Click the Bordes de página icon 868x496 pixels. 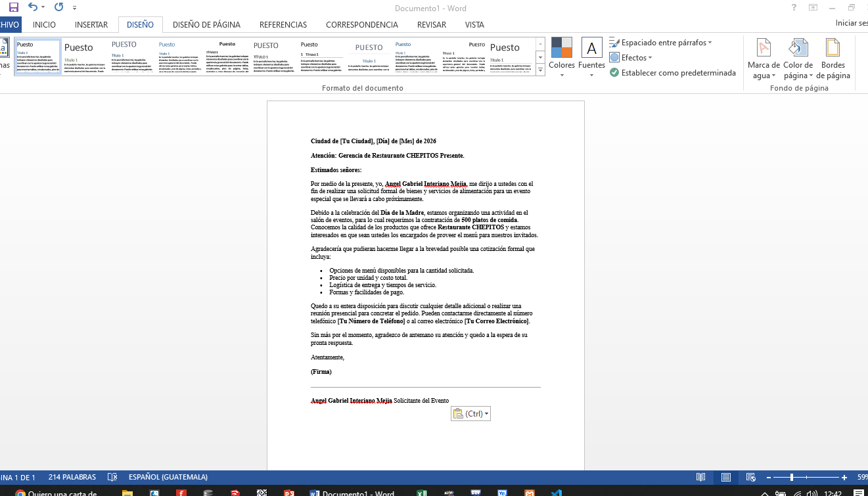coord(833,58)
